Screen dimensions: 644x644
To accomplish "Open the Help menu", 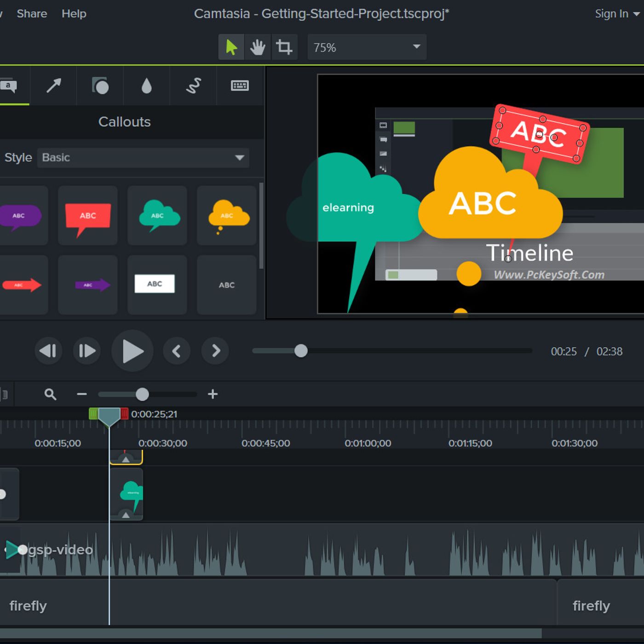I will 74,14.
